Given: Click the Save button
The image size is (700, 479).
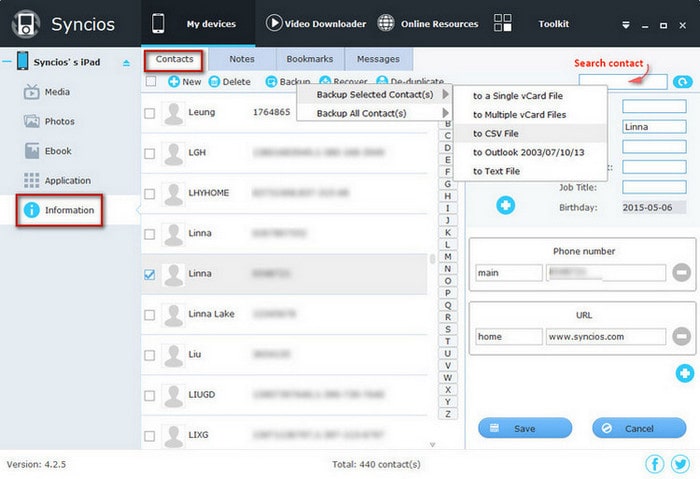Looking at the screenshot, I should (525, 428).
